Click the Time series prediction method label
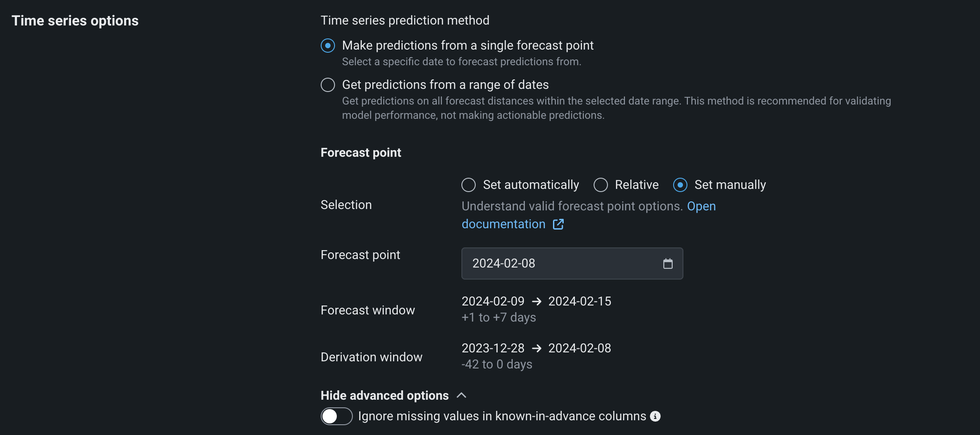Image resolution: width=980 pixels, height=435 pixels. [x=405, y=21]
